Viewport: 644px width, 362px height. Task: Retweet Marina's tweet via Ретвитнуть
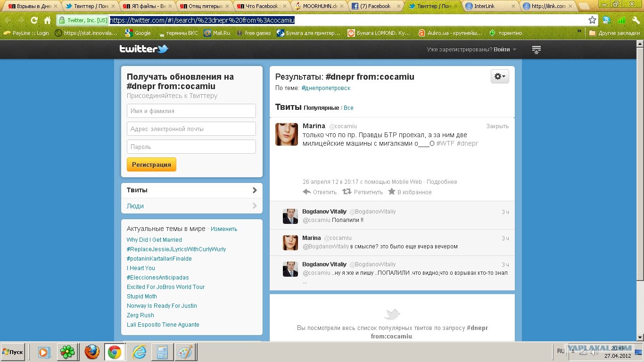pos(363,192)
